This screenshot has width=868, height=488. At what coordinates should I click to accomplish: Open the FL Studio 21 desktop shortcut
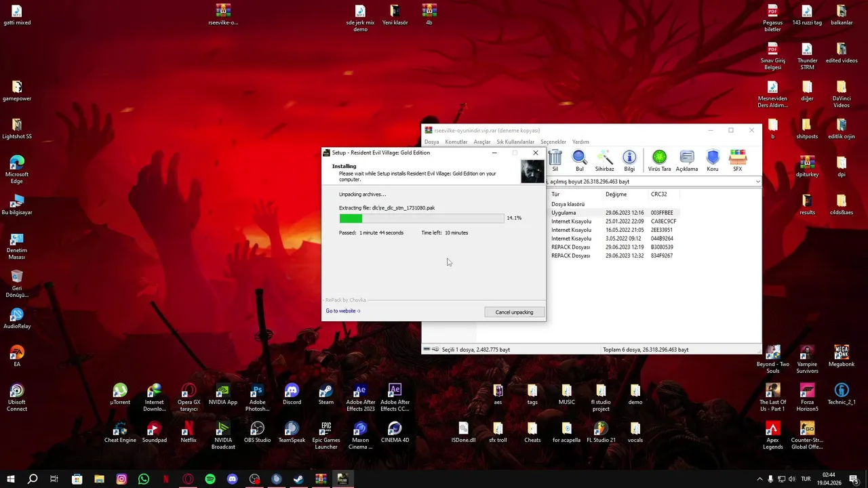point(601,433)
